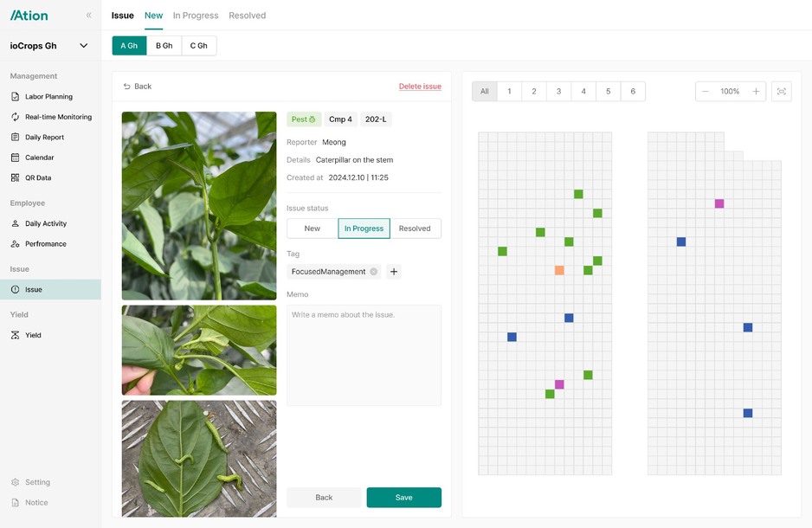Open the QR Data section
The height and width of the screenshot is (528, 812).
pyautogui.click(x=41, y=177)
